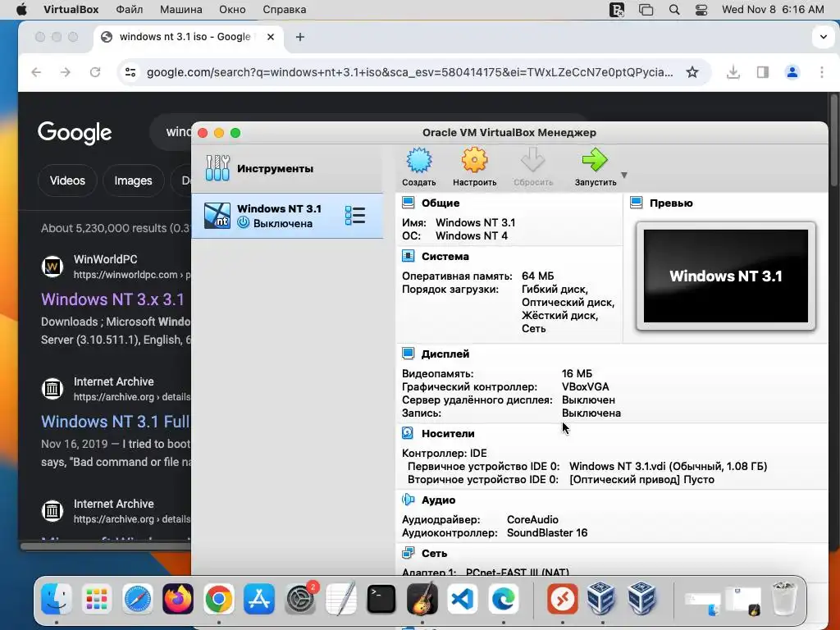
Task: Open macOS Control Center icon
Action: coord(701,10)
